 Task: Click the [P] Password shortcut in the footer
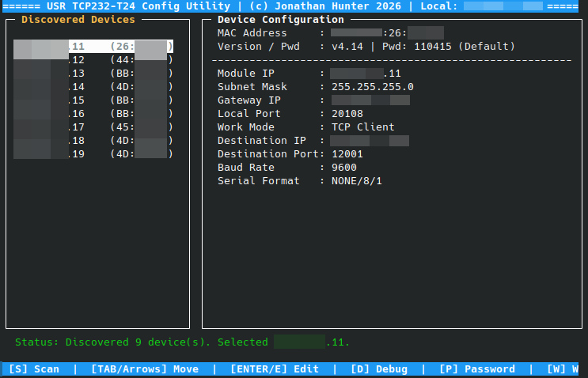pyautogui.click(x=477, y=369)
